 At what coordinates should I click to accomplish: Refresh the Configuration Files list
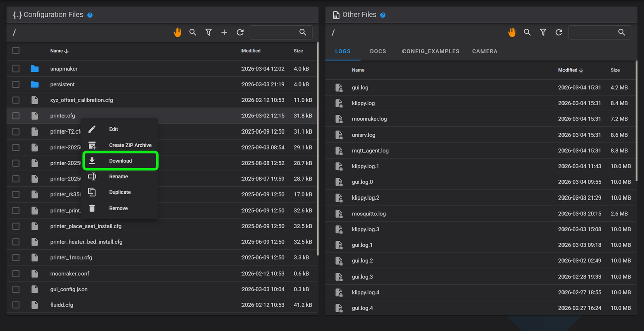point(240,32)
